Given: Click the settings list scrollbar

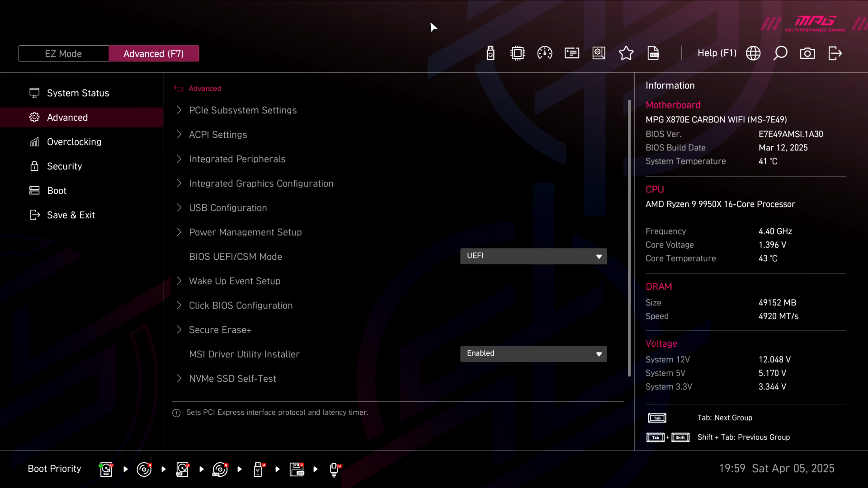Looking at the screenshot, I should [629, 238].
